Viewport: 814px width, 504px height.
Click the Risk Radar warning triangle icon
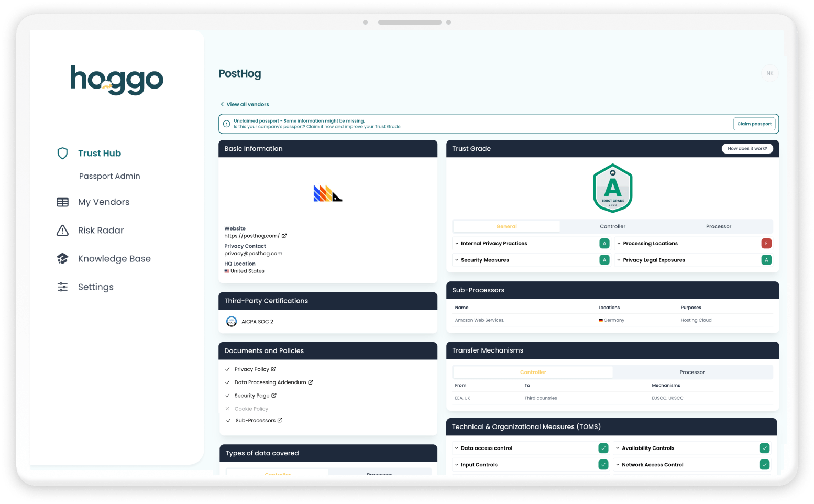[x=62, y=231]
